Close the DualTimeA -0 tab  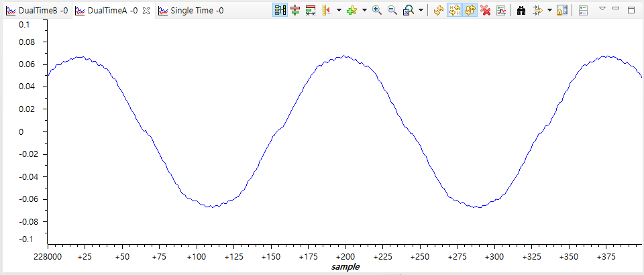146,11
